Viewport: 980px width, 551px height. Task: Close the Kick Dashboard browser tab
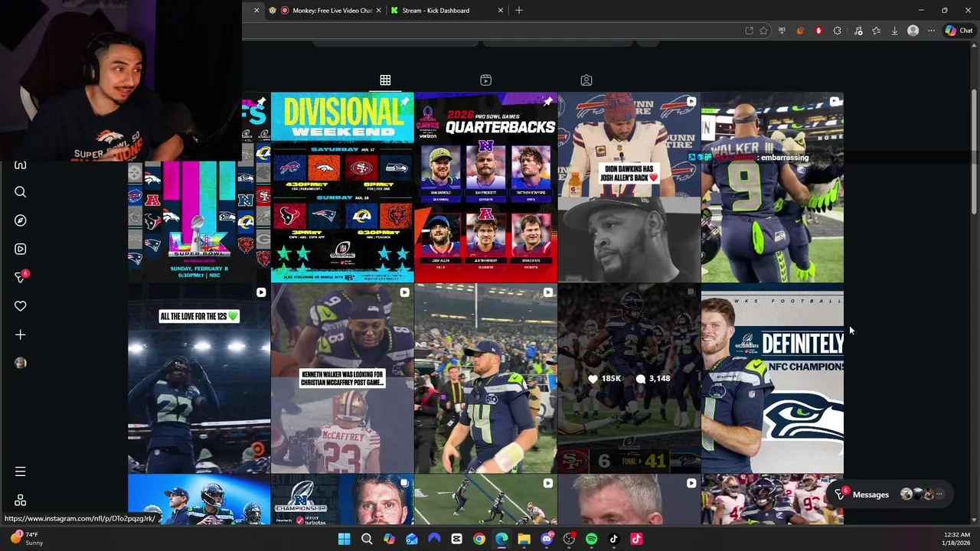(x=501, y=11)
